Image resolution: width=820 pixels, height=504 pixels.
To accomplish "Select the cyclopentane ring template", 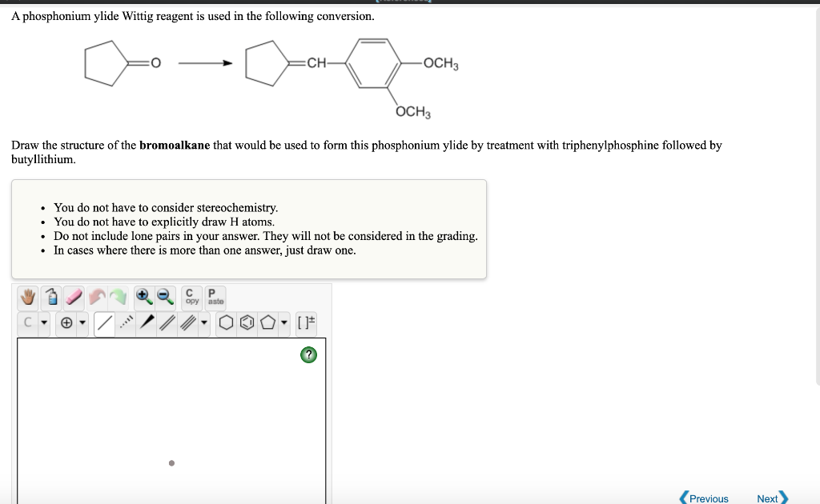I will click(x=267, y=322).
